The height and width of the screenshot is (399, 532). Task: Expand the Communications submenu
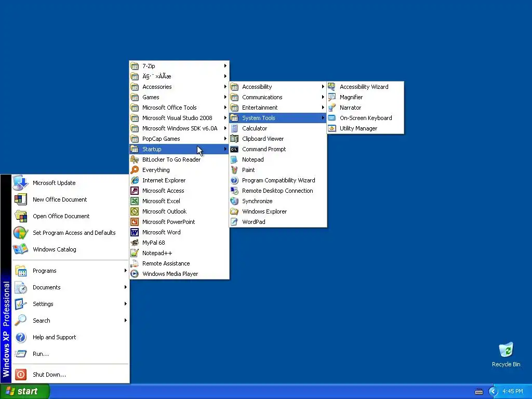(x=278, y=97)
